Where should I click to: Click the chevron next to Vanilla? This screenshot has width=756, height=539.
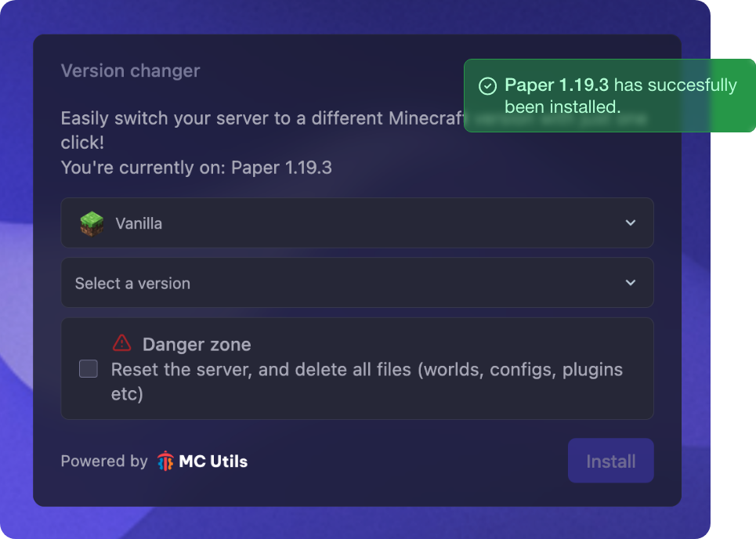click(x=630, y=222)
